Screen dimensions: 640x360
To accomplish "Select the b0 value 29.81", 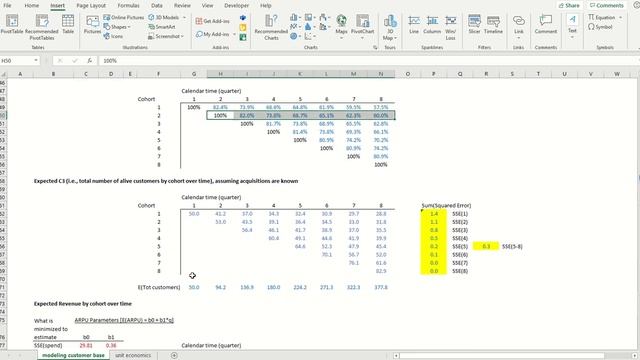I will [x=86, y=346].
